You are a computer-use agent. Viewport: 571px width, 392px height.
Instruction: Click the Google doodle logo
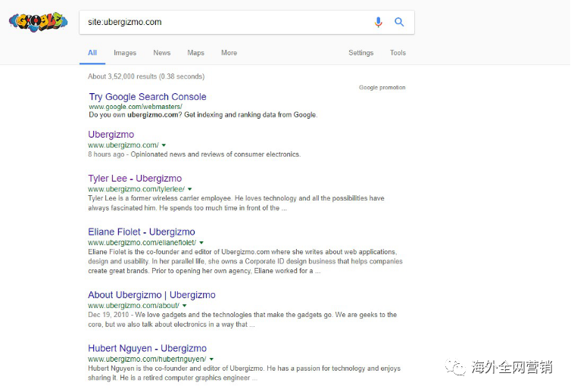(x=38, y=22)
